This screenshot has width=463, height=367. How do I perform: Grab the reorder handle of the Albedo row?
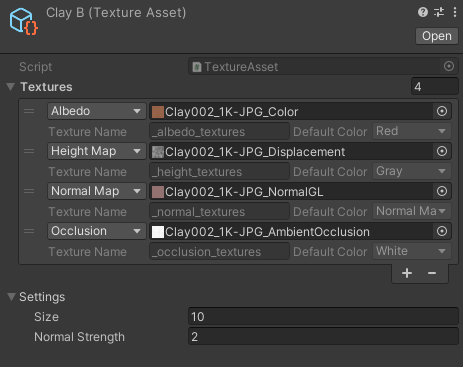(x=29, y=111)
